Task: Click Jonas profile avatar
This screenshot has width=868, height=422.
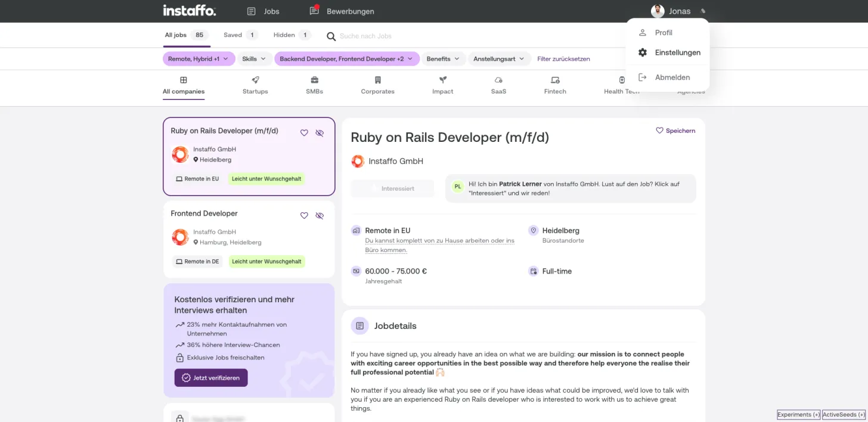Action: click(658, 11)
